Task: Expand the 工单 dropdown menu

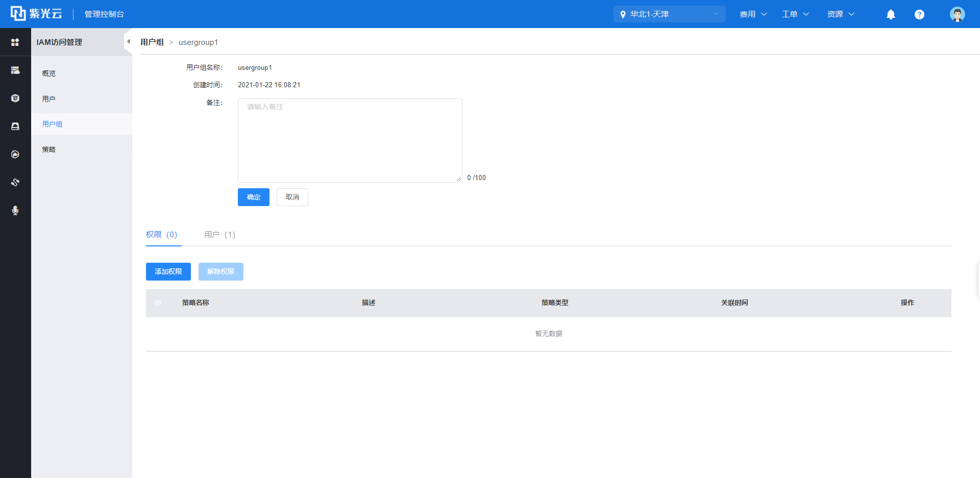Action: point(795,14)
